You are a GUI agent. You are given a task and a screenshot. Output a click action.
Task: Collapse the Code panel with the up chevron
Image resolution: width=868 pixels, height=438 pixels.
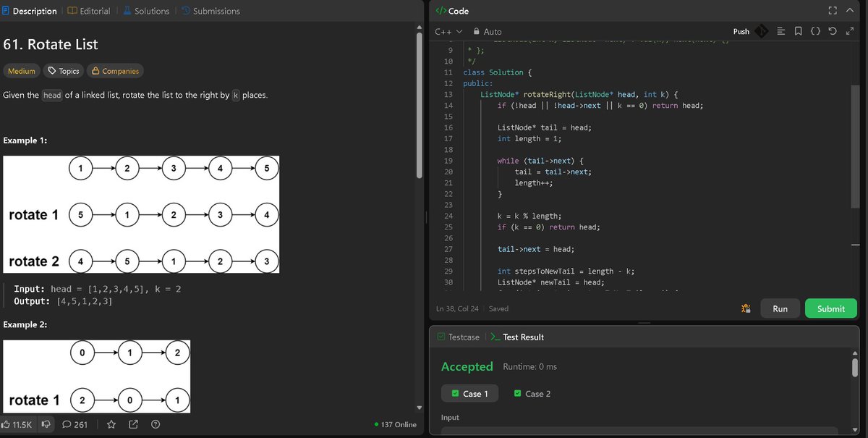pos(850,11)
